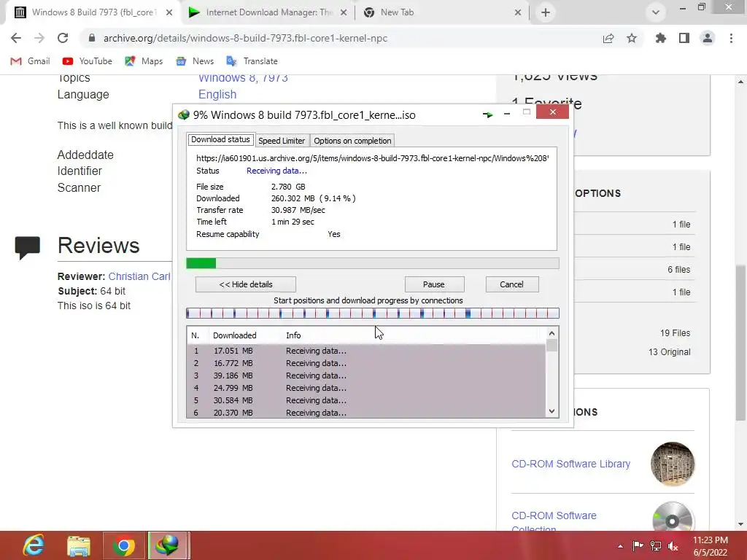The height and width of the screenshot is (560, 747).
Task: Close the New Tab tab
Action: (519, 13)
